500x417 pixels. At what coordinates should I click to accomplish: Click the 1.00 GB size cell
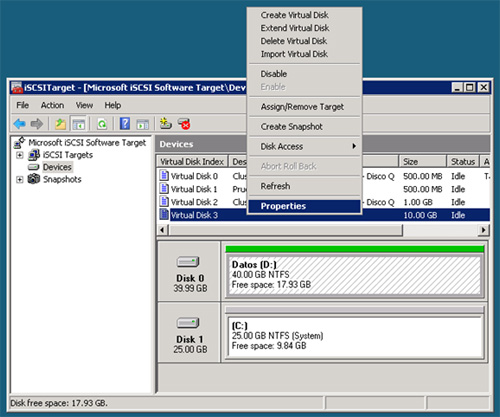[418, 202]
